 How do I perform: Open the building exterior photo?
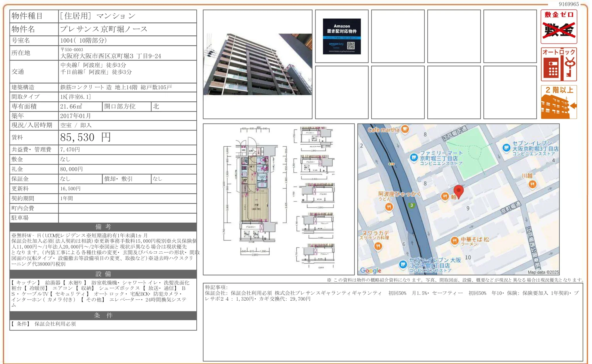258,64
